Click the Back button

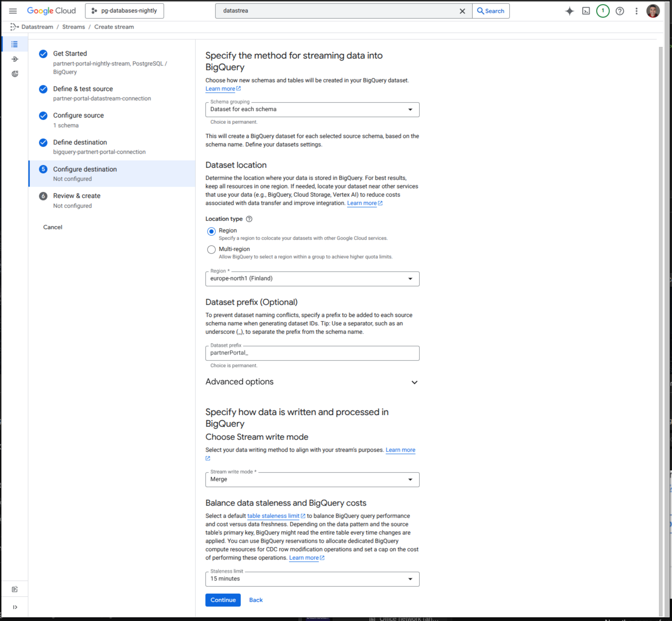click(256, 600)
